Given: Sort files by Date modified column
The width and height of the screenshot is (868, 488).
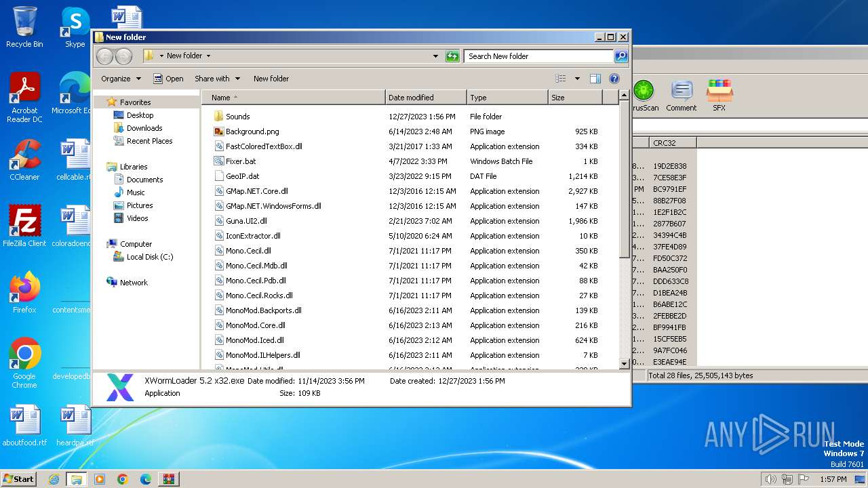Looking at the screenshot, I should (x=426, y=98).
